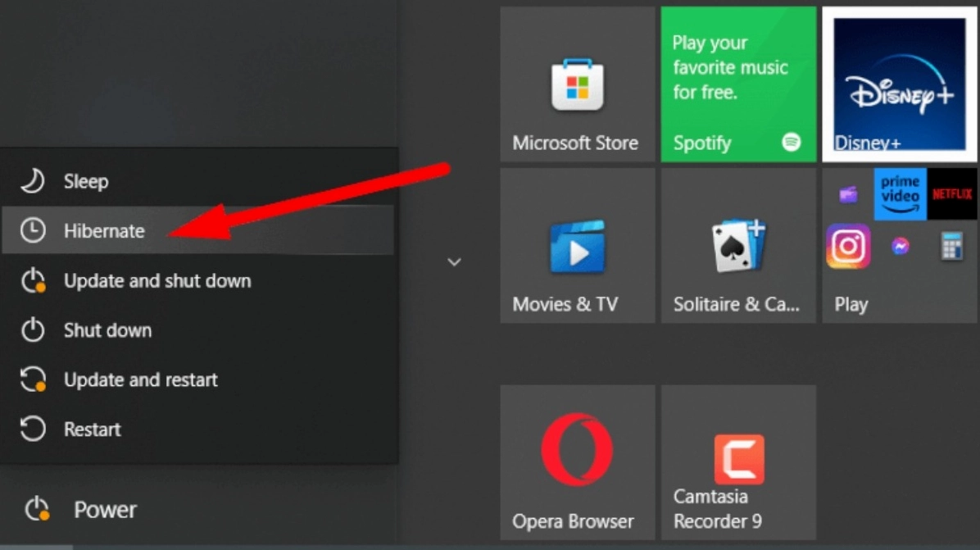
Task: Choose Shut down option
Action: (x=107, y=330)
